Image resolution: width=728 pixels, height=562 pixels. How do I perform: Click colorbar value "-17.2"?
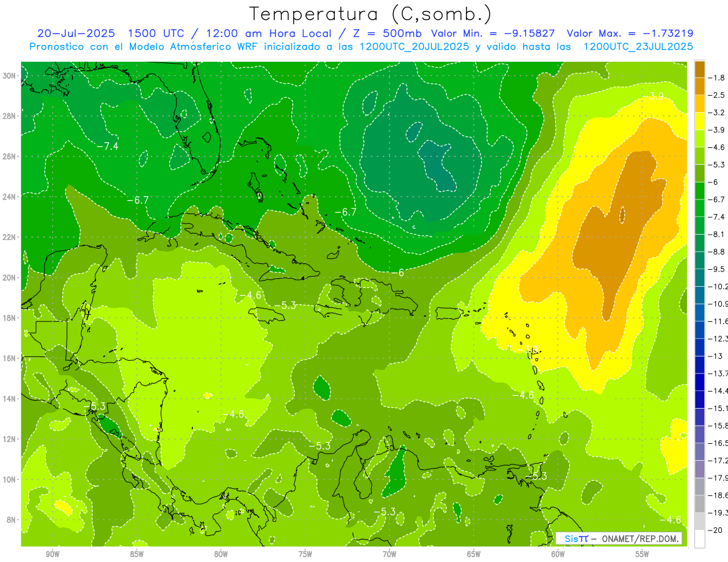click(718, 461)
